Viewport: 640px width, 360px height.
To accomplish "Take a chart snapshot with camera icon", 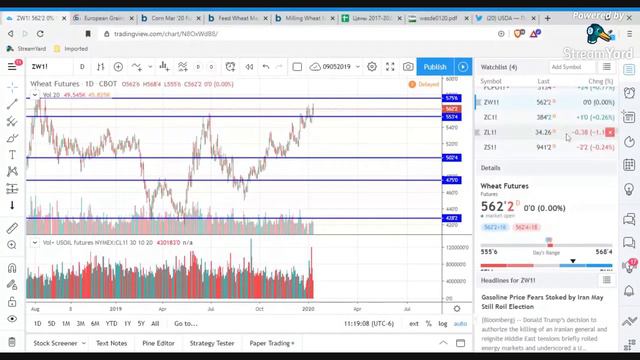I will point(408,67).
